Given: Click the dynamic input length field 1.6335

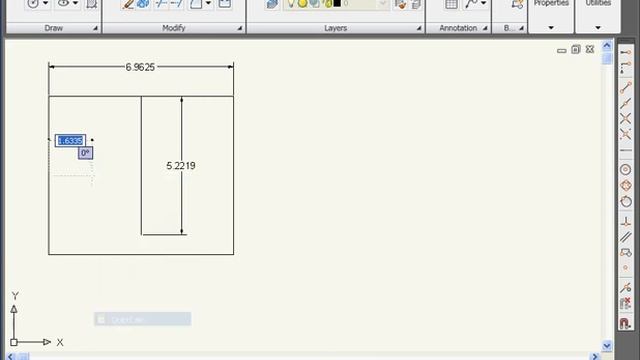Looking at the screenshot, I should (70, 141).
